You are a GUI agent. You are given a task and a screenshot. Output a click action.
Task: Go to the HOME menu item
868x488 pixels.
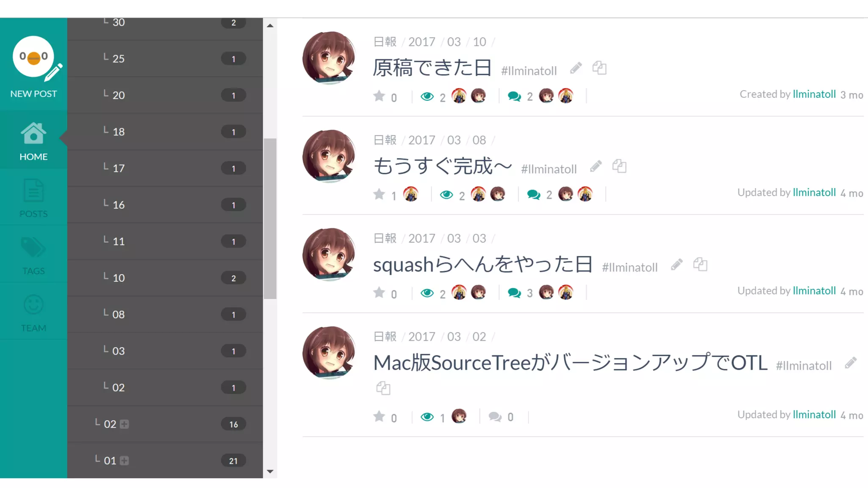pyautogui.click(x=33, y=141)
